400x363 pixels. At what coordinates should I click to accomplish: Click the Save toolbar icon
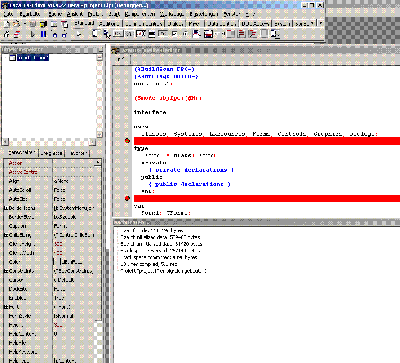(x=32, y=24)
